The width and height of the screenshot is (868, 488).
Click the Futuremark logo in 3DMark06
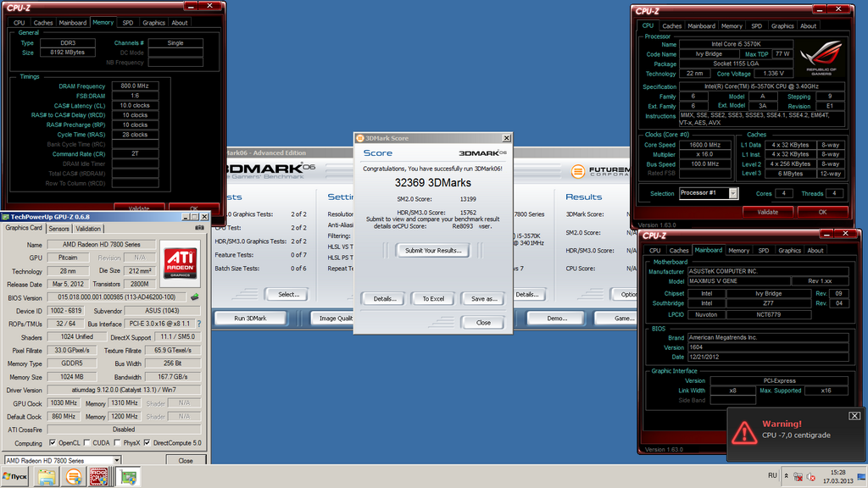pos(600,171)
